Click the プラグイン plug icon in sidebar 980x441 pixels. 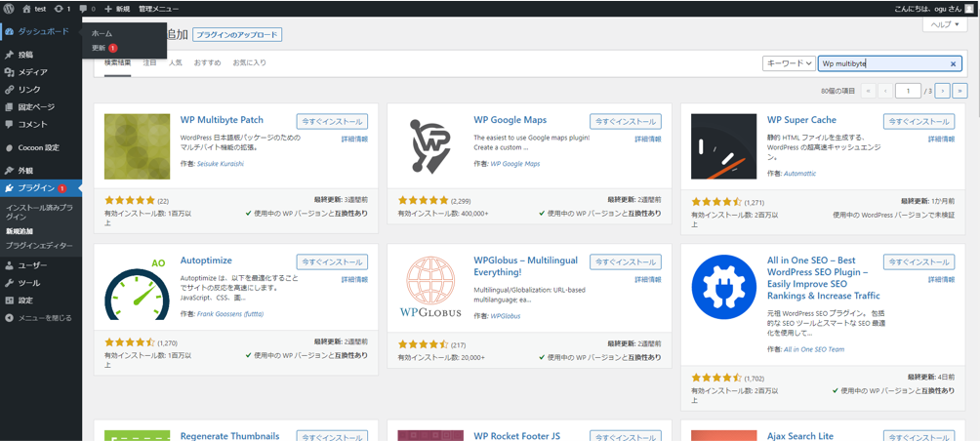[9, 188]
